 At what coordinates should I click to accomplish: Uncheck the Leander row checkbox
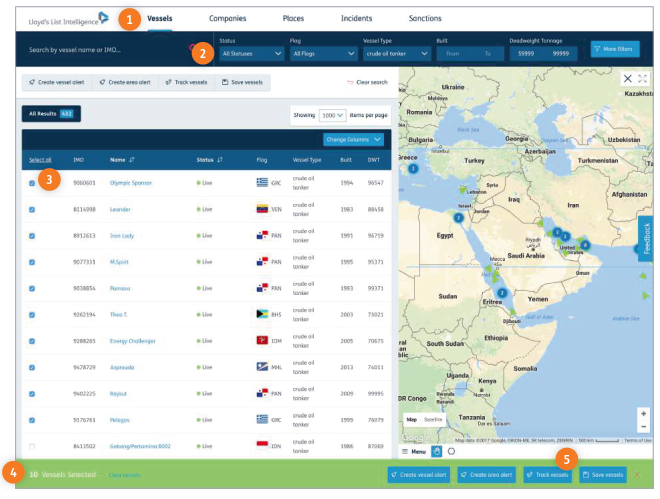click(32, 210)
